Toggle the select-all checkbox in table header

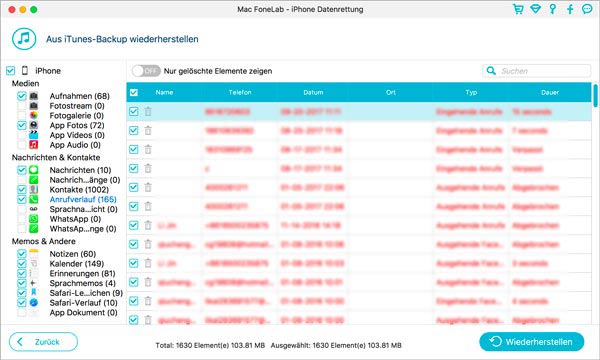point(134,92)
